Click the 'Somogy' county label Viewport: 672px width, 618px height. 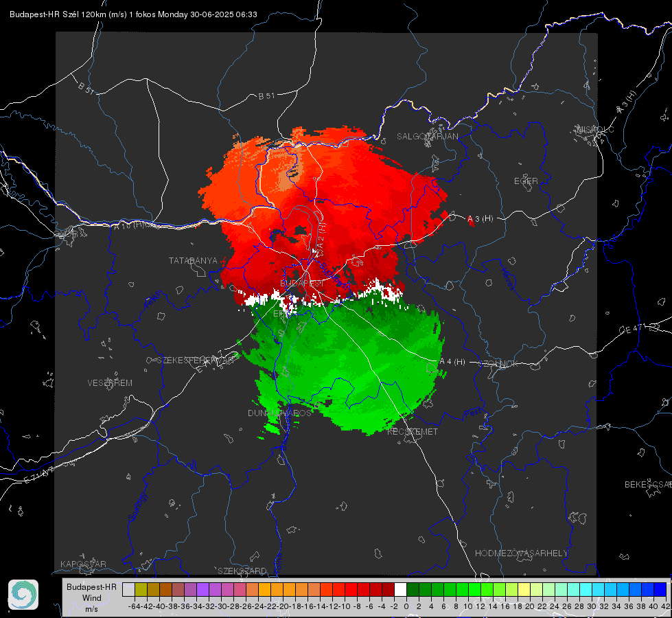click(x=137, y=507)
